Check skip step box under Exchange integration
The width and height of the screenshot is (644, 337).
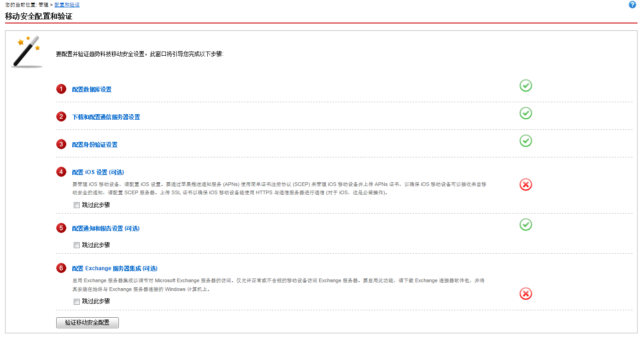(x=77, y=302)
